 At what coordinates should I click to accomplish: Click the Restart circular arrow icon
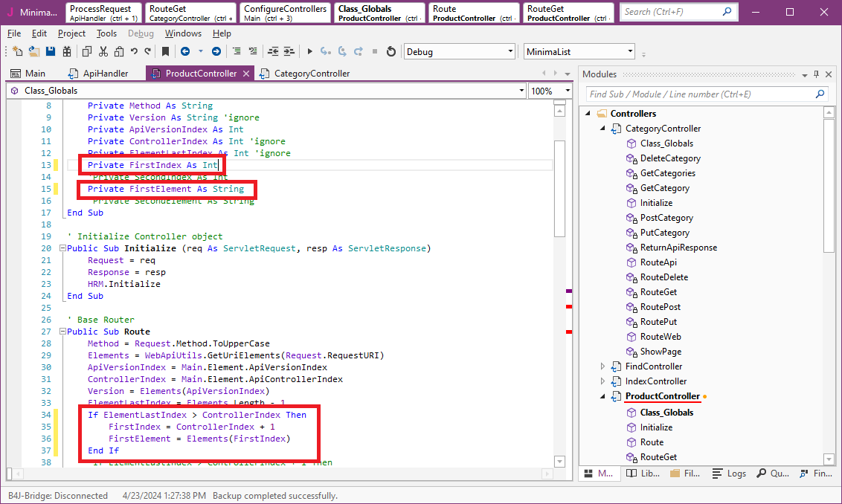click(391, 51)
